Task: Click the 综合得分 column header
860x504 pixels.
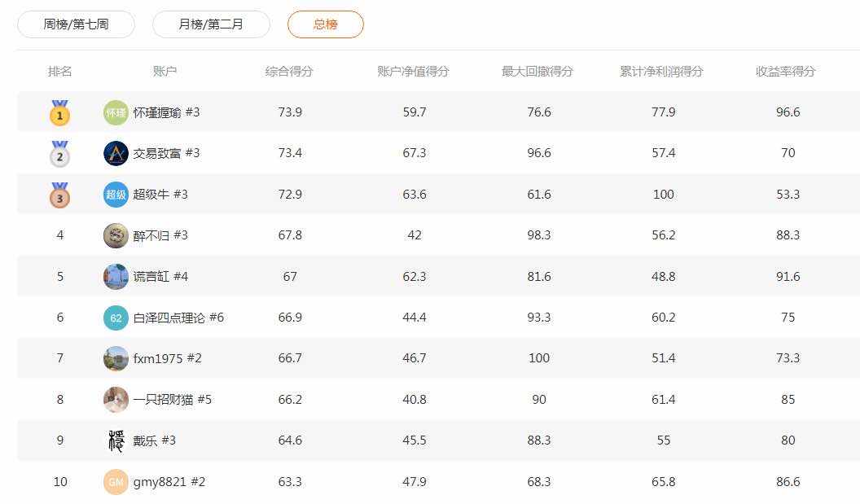Action: tap(289, 72)
